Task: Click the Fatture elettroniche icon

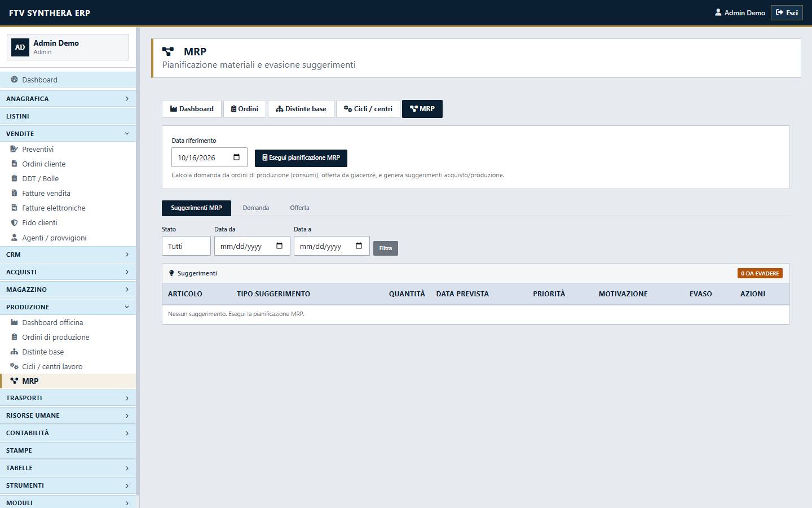Action: [x=14, y=208]
